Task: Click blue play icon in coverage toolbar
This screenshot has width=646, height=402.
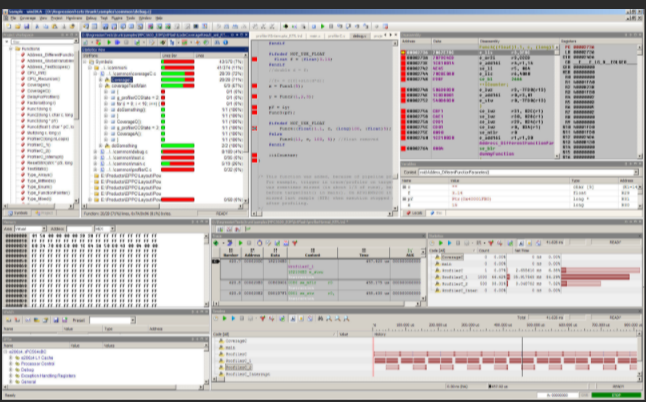Action: coord(117,42)
